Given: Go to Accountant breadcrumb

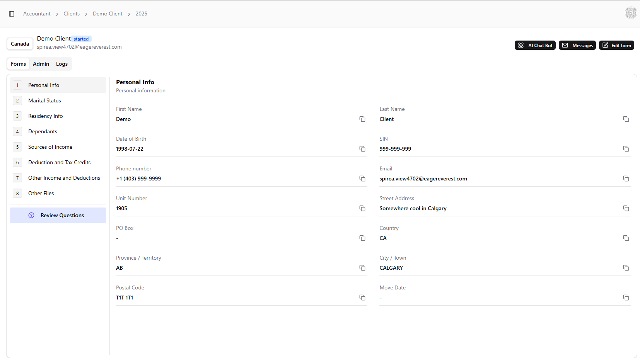Looking at the screenshot, I should [37, 14].
